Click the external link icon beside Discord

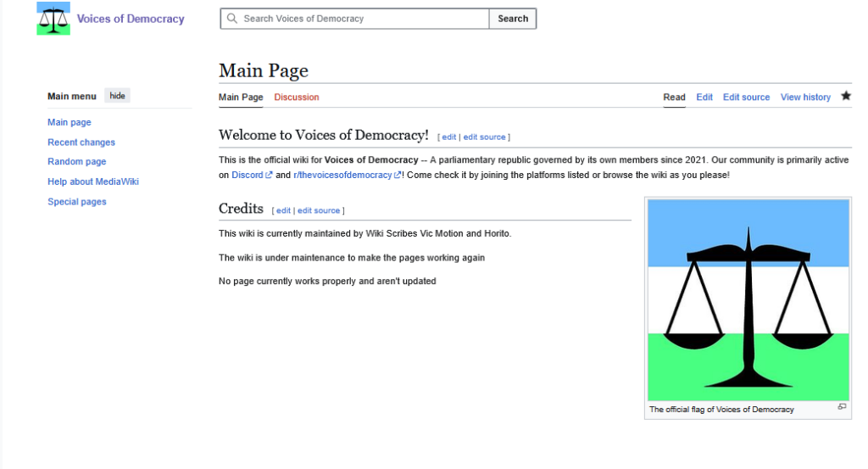269,175
